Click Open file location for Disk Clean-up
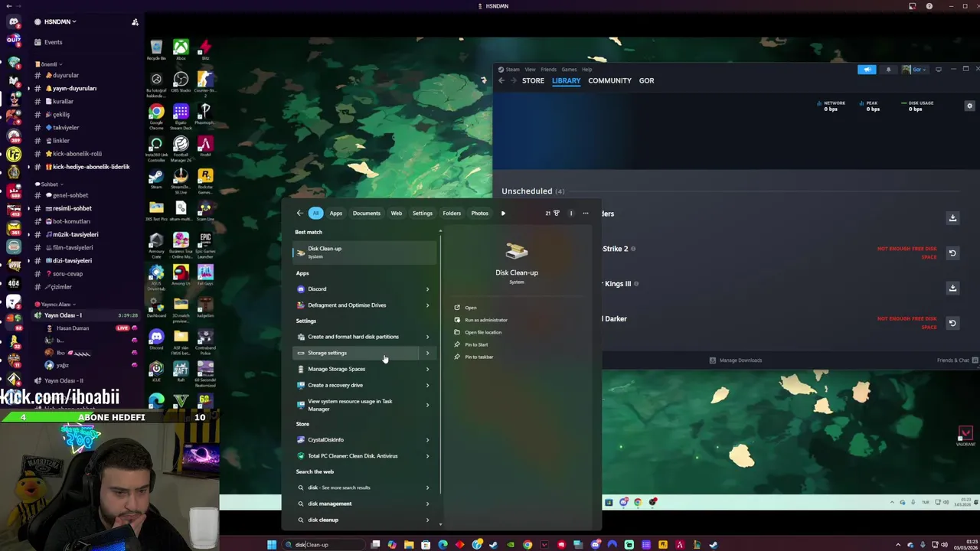 click(x=482, y=332)
